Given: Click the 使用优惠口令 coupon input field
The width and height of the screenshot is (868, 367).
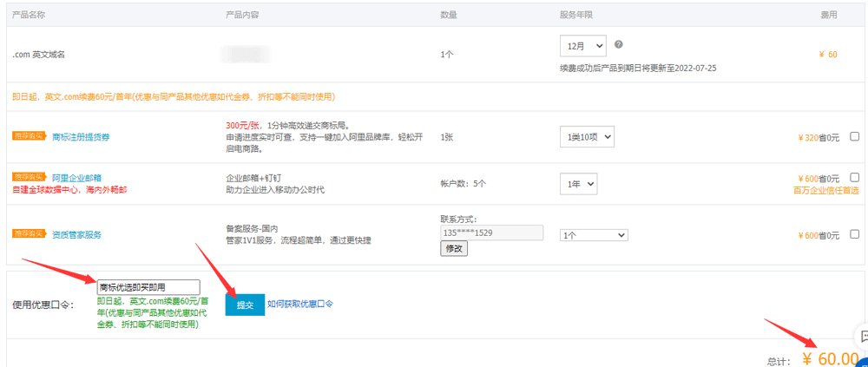Looking at the screenshot, I should [x=148, y=287].
